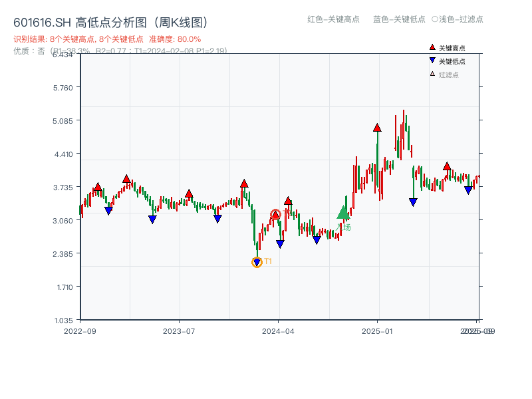Click the hollow 过滤点 triangle legend icon
Screen dimensions: 532x399
point(432,73)
